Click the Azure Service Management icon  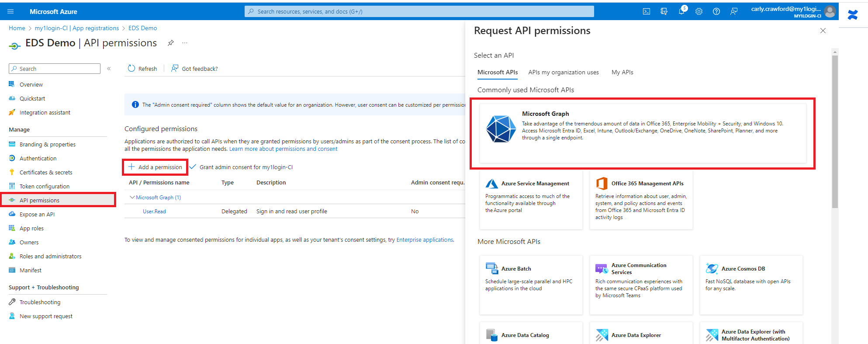coord(492,184)
